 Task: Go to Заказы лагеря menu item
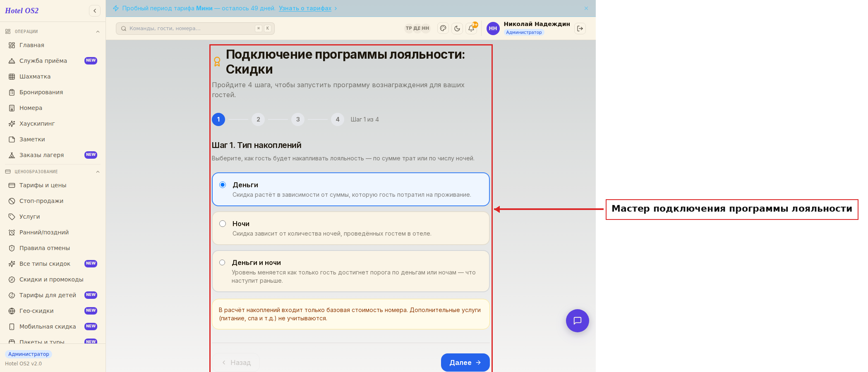tap(53, 155)
